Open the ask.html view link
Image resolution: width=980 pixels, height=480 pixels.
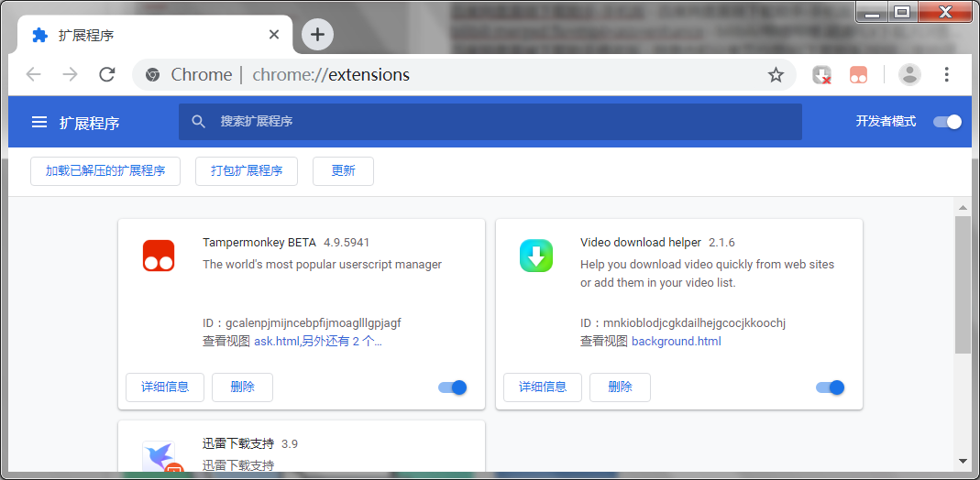[318, 342]
